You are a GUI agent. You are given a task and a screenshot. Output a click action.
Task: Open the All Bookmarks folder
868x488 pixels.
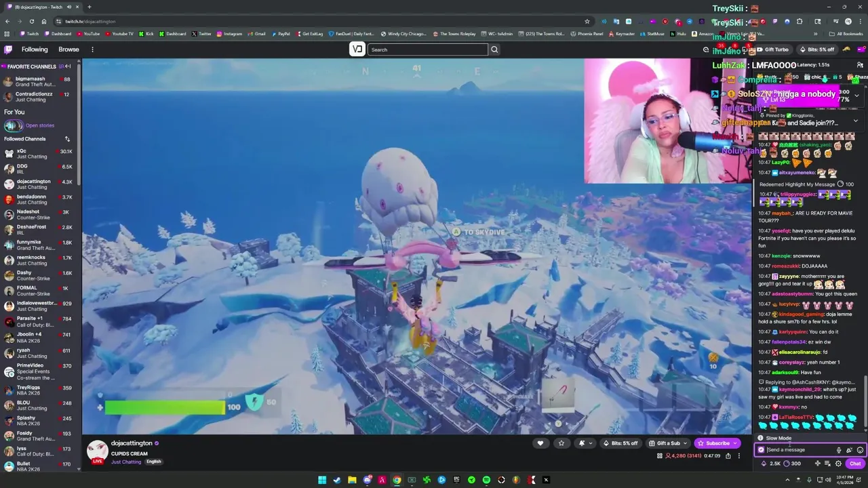pyautogui.click(x=846, y=33)
